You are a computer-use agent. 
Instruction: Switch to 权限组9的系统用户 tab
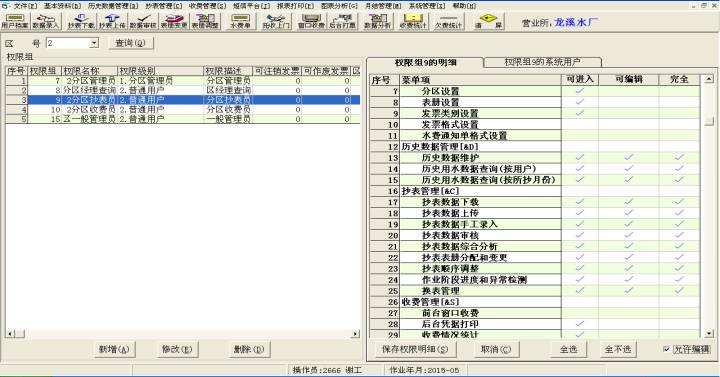coord(542,62)
